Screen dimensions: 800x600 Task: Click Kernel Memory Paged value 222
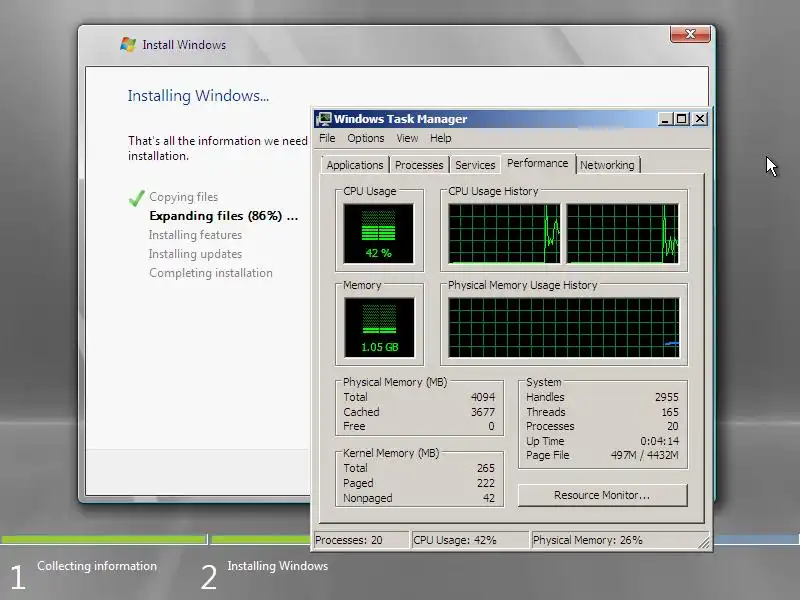[486, 483]
